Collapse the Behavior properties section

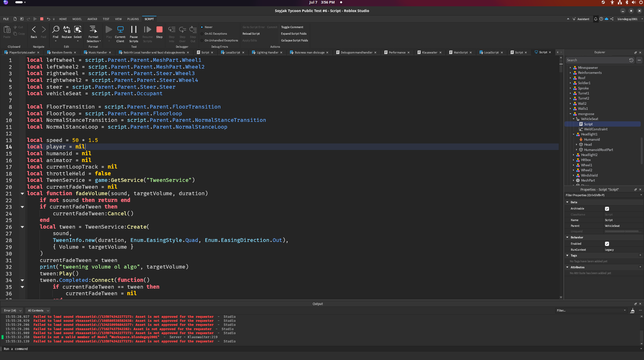[x=567, y=237]
